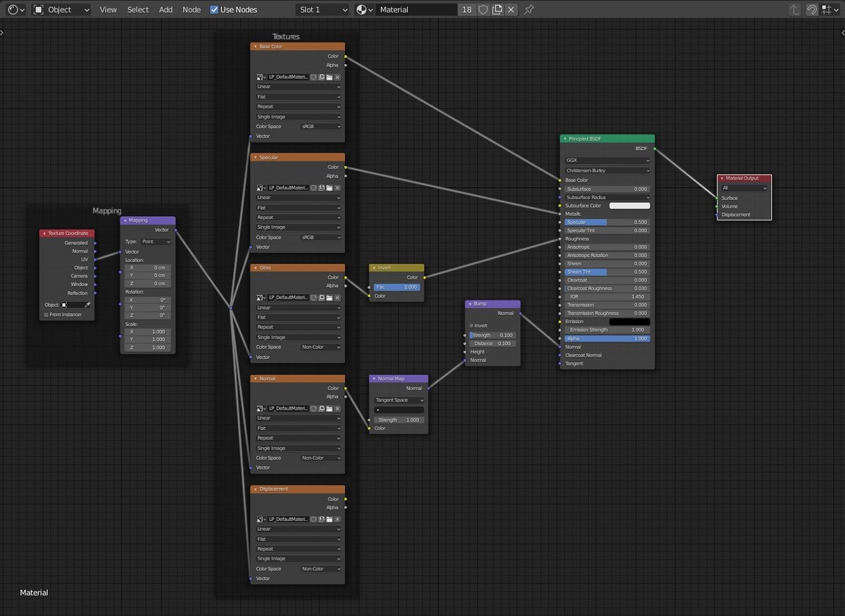845x616 pixels.
Task: Toggle fake user on Gloss image
Action: click(x=313, y=298)
